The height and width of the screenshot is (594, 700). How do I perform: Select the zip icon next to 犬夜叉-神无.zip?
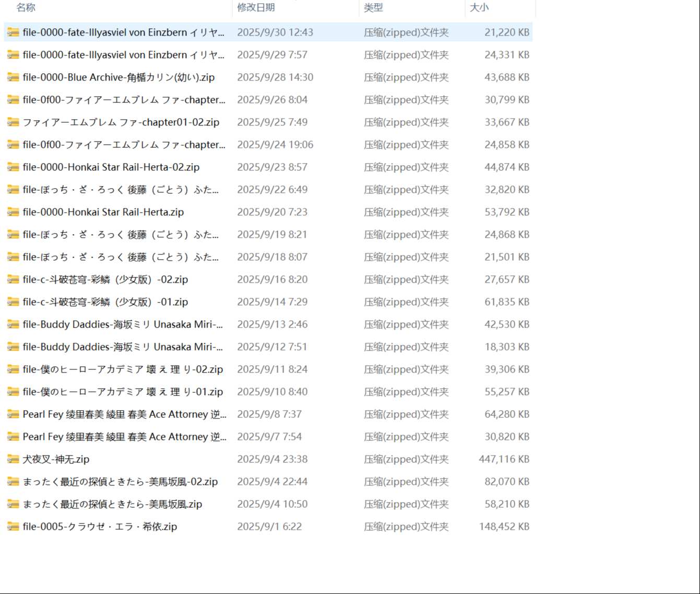(x=13, y=459)
